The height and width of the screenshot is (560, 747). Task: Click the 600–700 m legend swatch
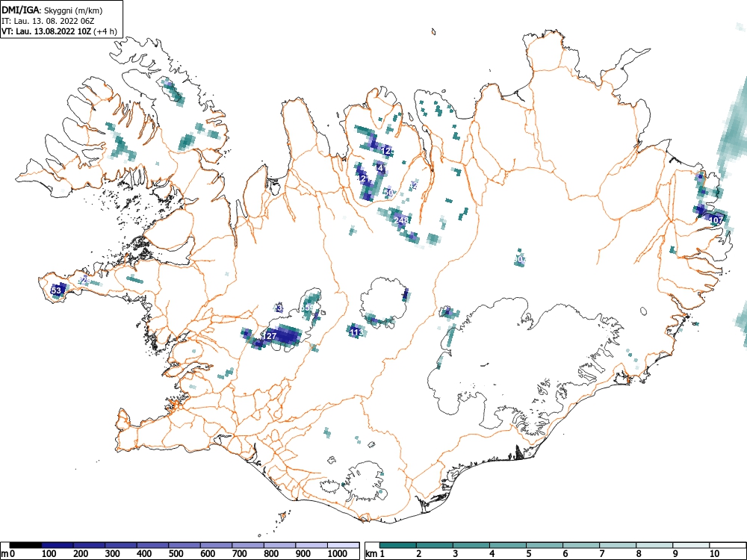[217, 545]
